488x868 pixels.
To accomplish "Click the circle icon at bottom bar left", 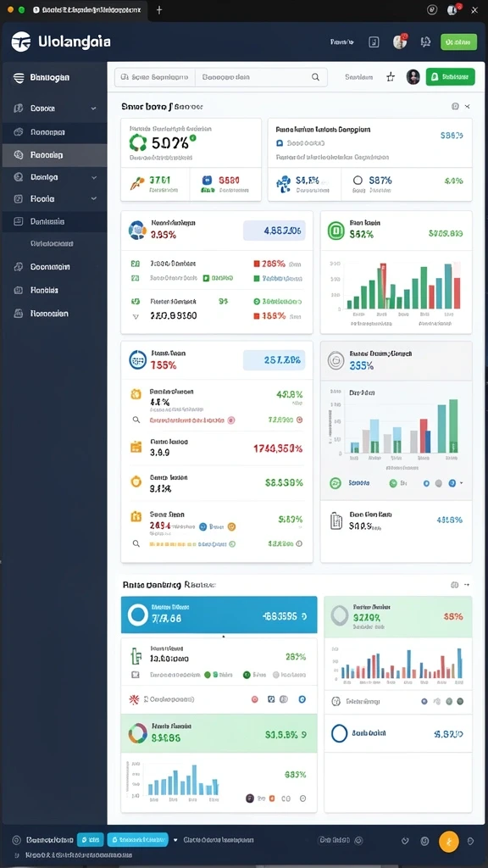I will tap(16, 840).
